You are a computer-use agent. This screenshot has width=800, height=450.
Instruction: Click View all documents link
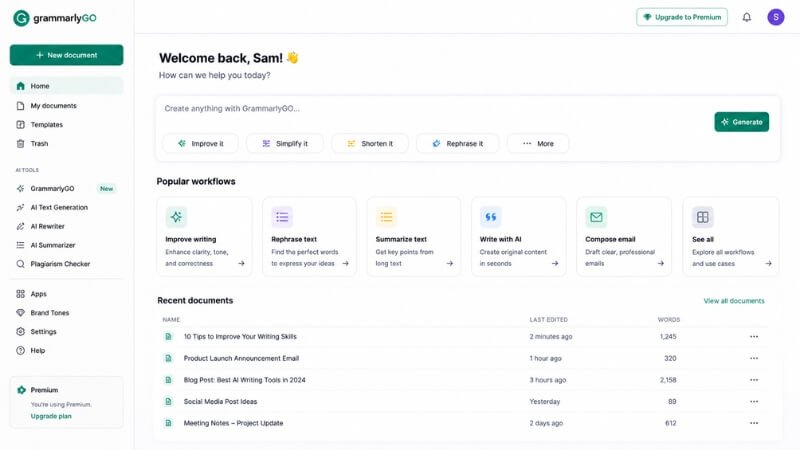(x=734, y=301)
